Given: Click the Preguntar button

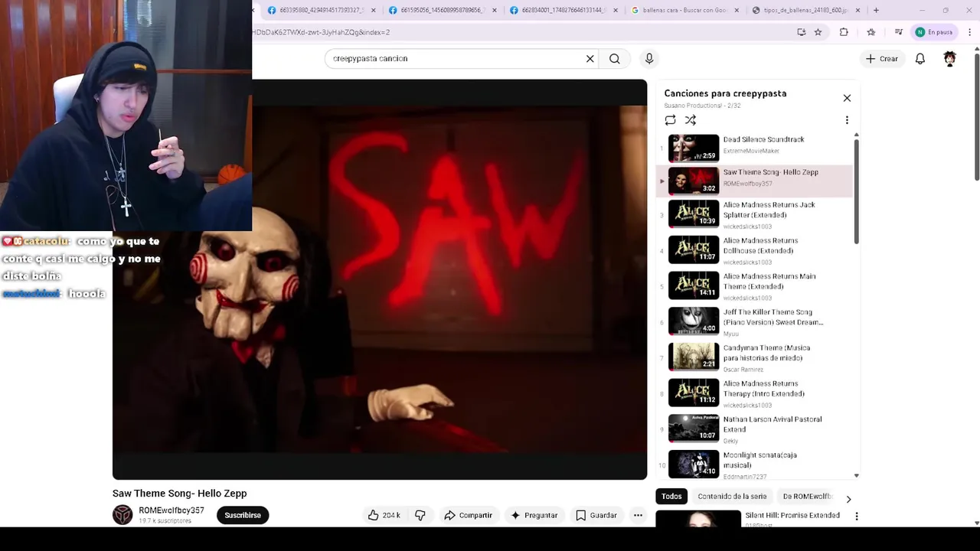Looking at the screenshot, I should pos(534,515).
